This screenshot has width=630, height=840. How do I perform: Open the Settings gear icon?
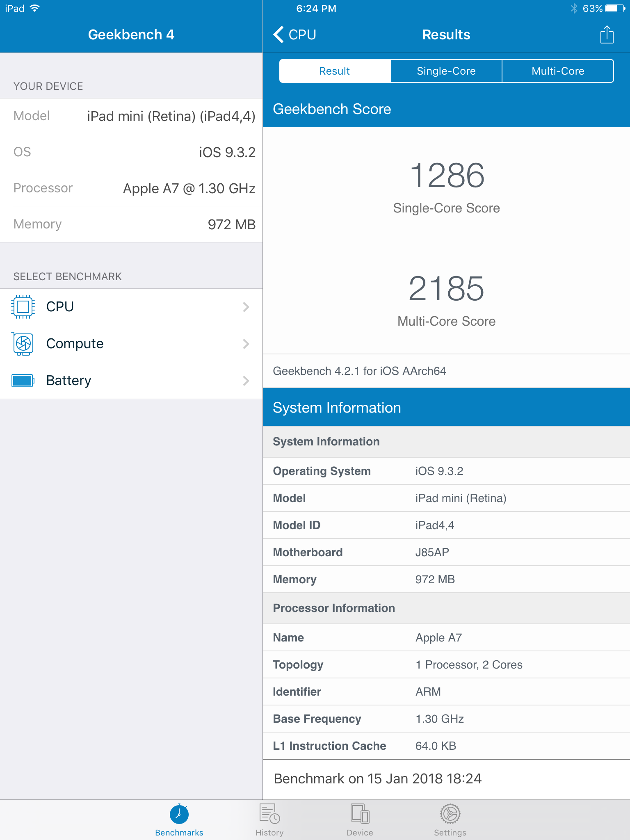point(450,814)
